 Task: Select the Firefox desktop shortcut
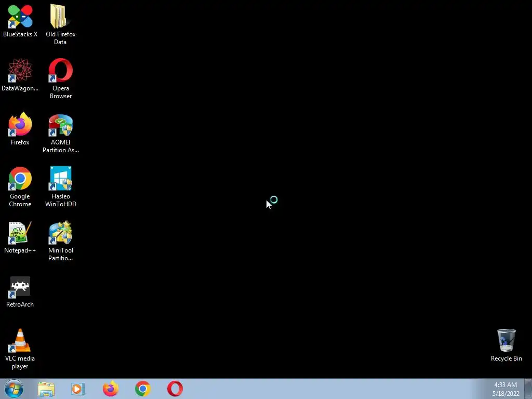[x=20, y=129]
